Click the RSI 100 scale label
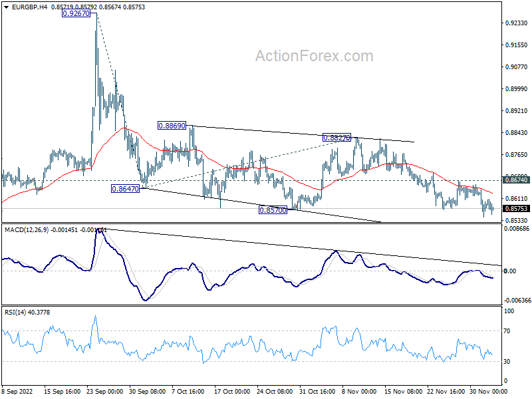Image resolution: width=532 pixels, height=399 pixels. [x=509, y=311]
